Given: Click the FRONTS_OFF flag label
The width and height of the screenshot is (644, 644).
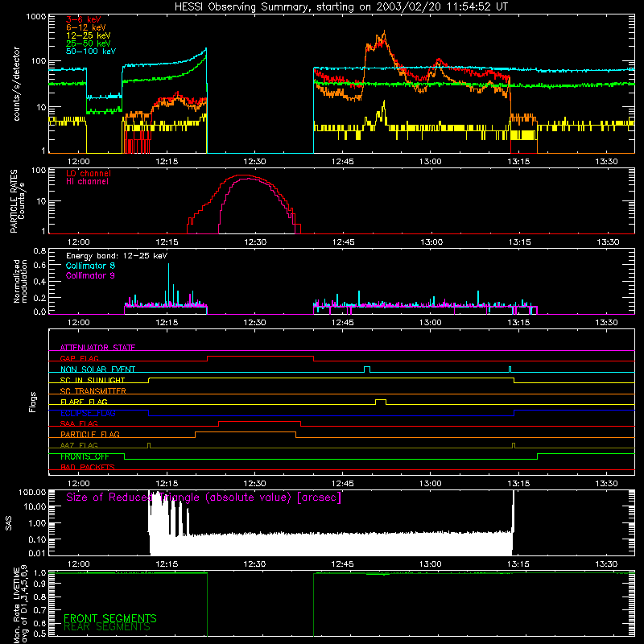Looking at the screenshot, I should [x=85, y=456].
